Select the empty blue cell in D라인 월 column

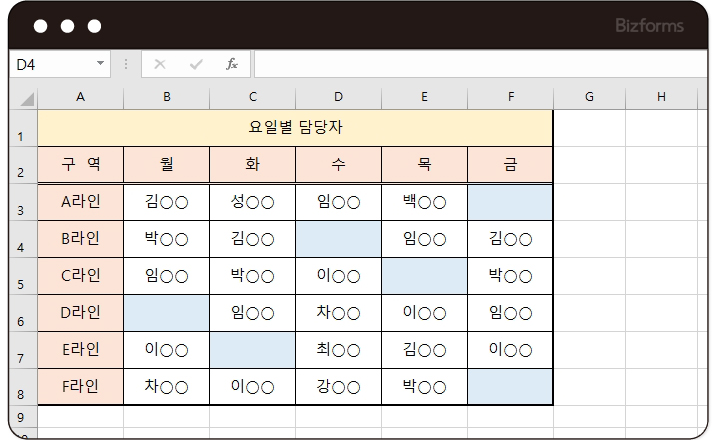(167, 313)
